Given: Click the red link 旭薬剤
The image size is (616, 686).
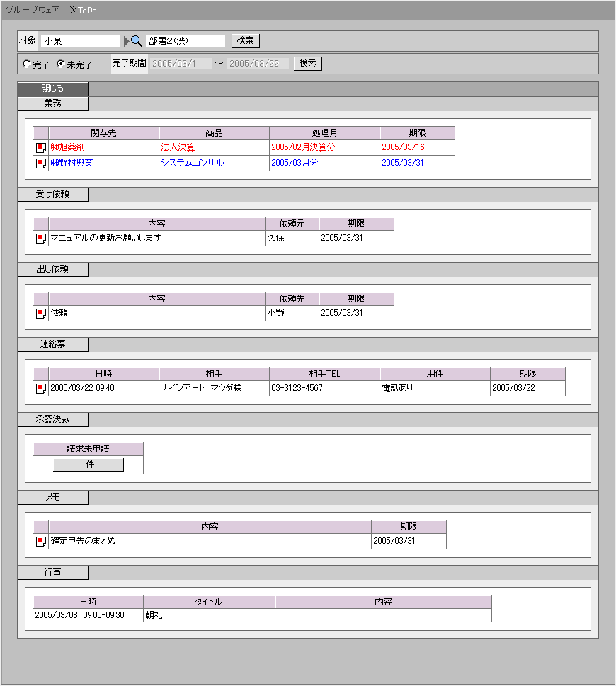Looking at the screenshot, I should (x=68, y=147).
